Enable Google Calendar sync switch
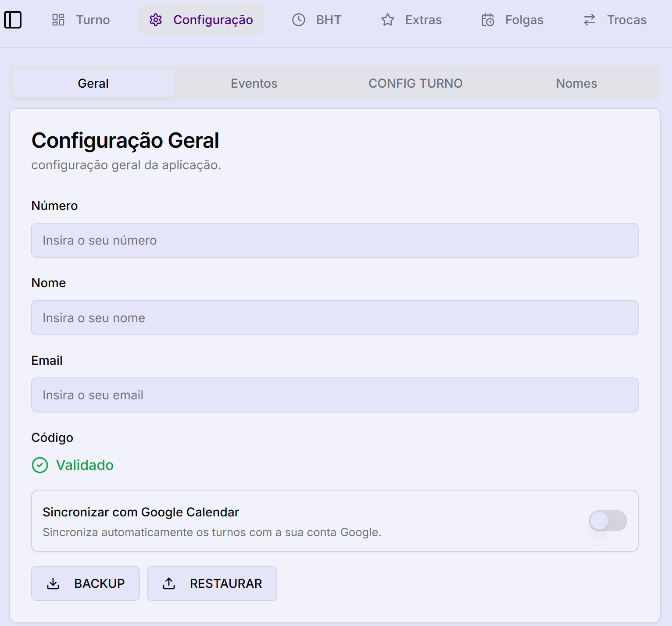Viewport: 672px width, 626px height. coord(608,521)
